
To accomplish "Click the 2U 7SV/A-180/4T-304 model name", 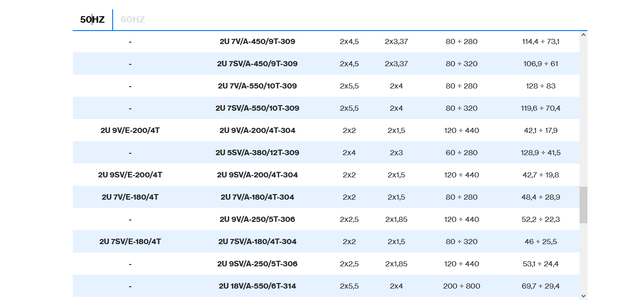I will click(x=257, y=241).
